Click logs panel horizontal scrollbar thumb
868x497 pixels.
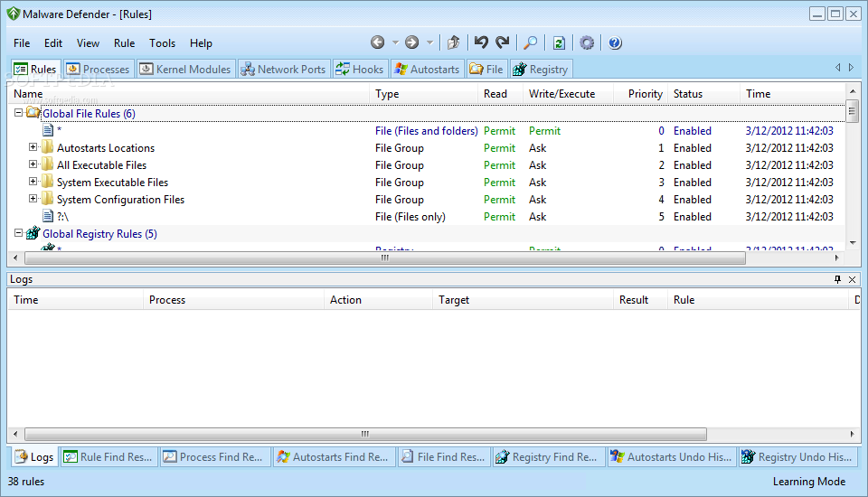pos(365,434)
